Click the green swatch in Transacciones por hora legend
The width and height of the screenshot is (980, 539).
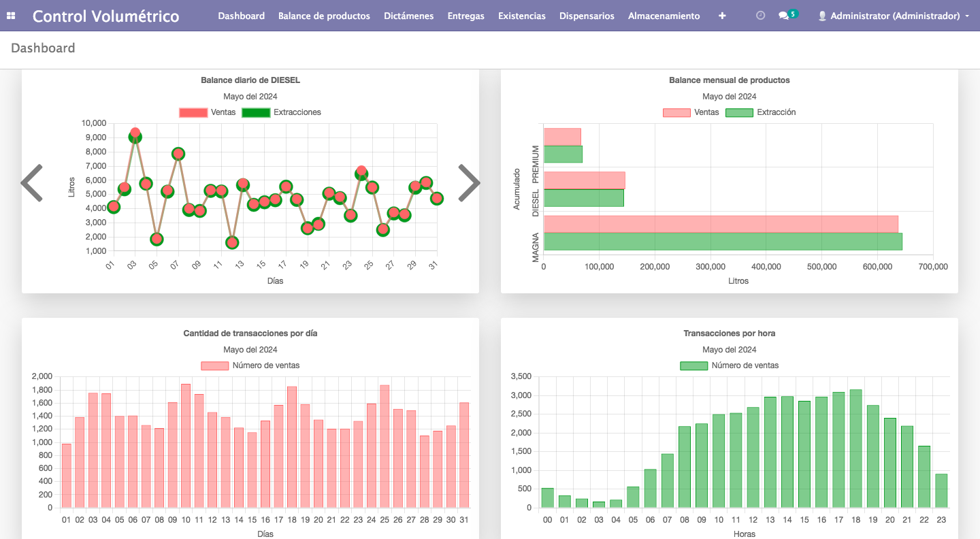click(x=693, y=365)
